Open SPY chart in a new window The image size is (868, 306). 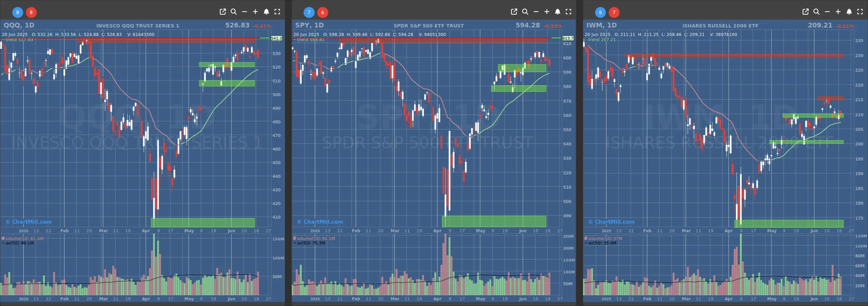514,12
